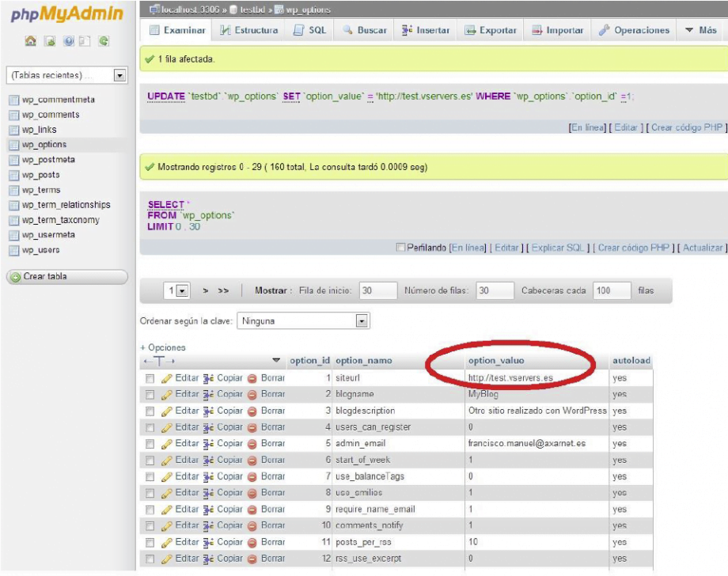Click the red Borrar icon for blogname row
728x576 pixels.
tap(252, 394)
